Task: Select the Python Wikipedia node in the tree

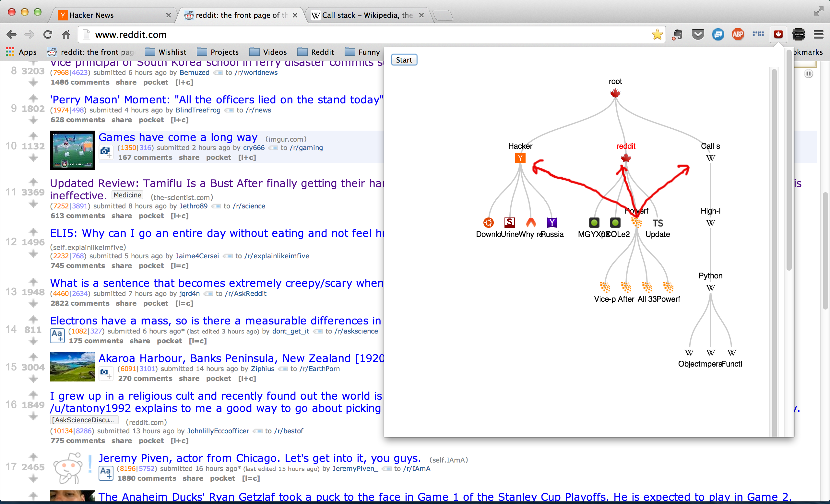Action: click(710, 288)
